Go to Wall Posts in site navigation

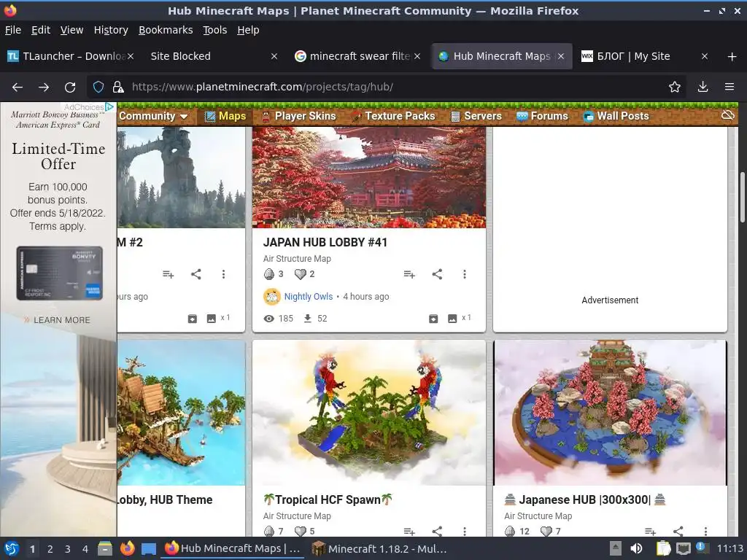click(x=616, y=116)
